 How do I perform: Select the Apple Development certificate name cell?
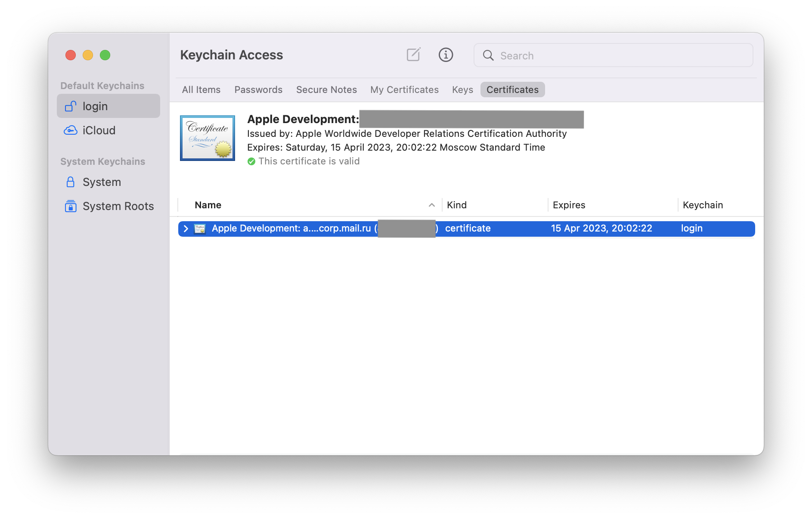[325, 229]
